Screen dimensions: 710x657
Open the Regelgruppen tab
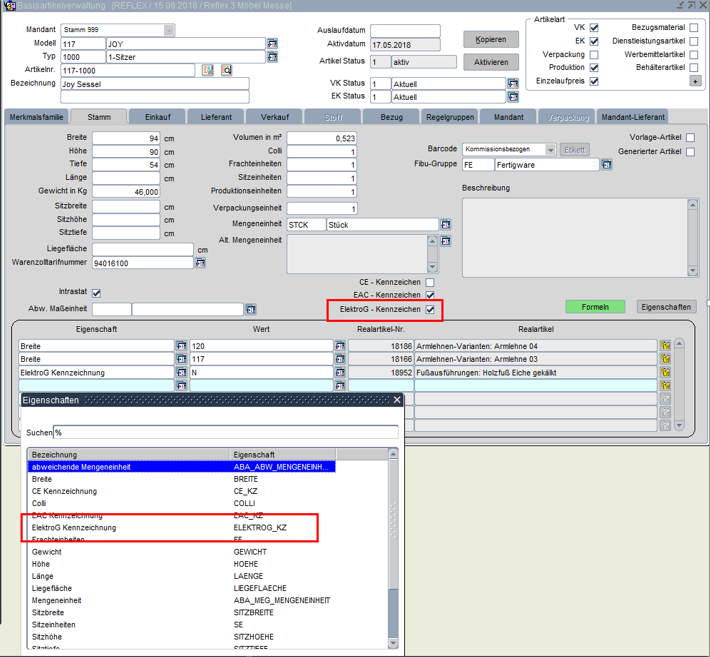click(449, 117)
